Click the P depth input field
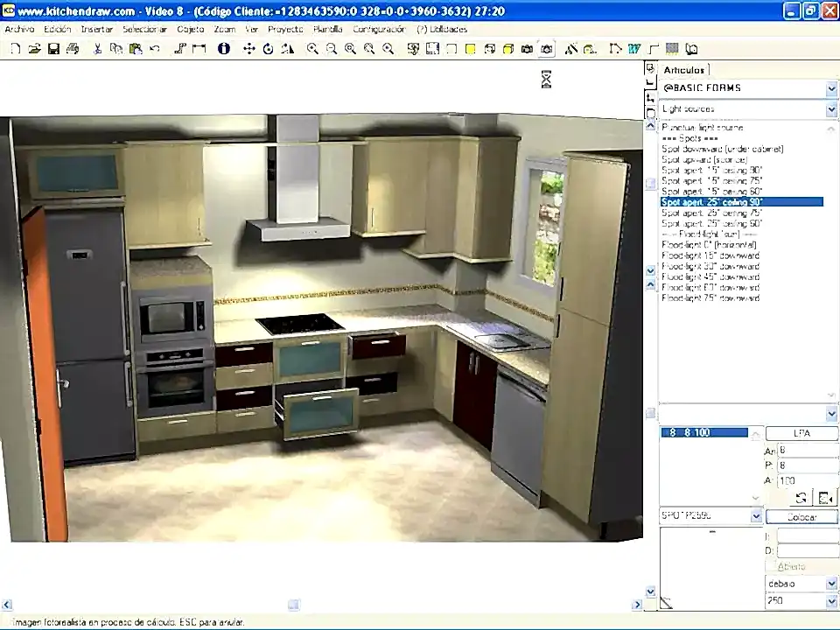Screen dimensions: 840x630 (x=808, y=465)
